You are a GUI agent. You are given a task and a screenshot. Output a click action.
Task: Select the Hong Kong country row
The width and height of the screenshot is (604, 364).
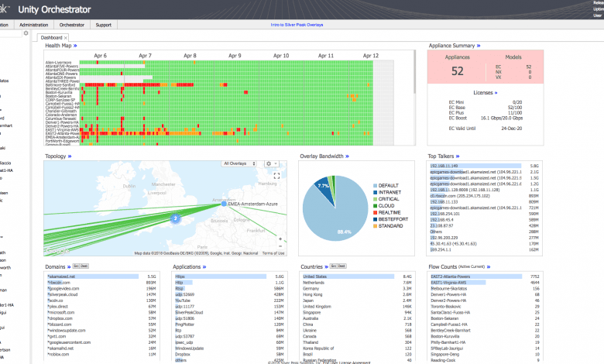(x=357, y=294)
